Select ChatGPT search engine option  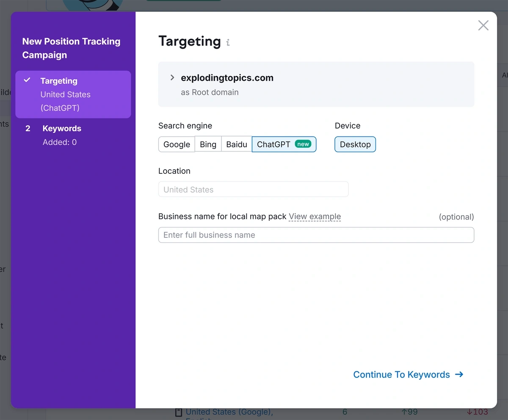(284, 144)
